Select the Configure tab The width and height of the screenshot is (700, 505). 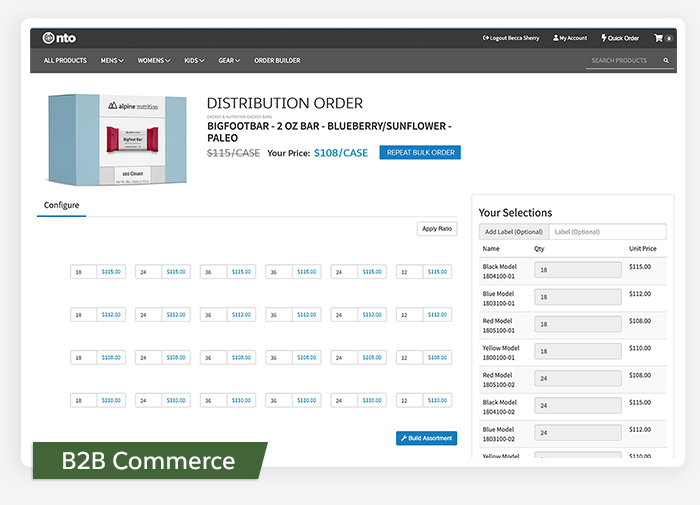(x=61, y=205)
